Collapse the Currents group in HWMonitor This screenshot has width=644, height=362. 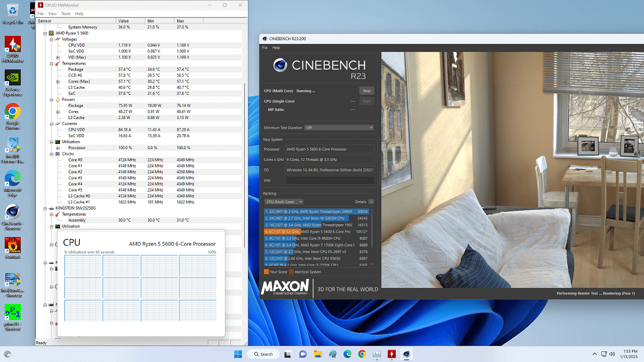point(52,124)
